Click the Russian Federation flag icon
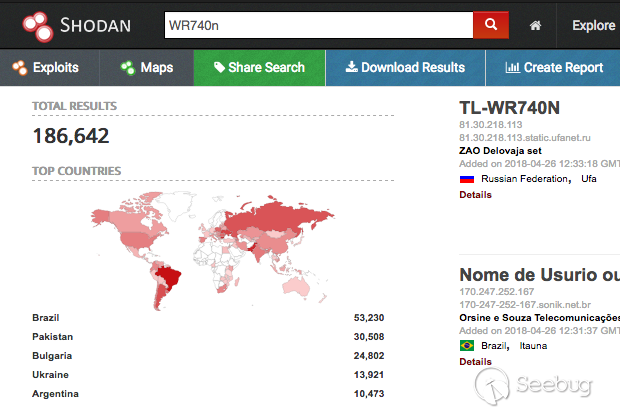 click(467, 179)
